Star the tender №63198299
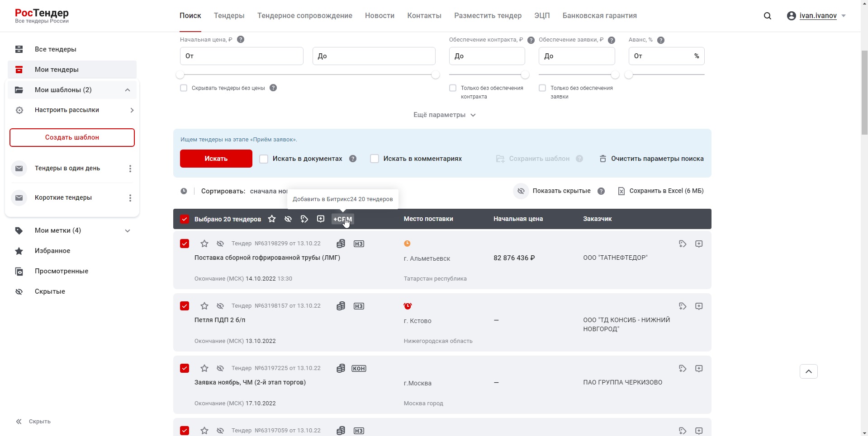Image resolution: width=868 pixels, height=436 pixels. coord(204,244)
